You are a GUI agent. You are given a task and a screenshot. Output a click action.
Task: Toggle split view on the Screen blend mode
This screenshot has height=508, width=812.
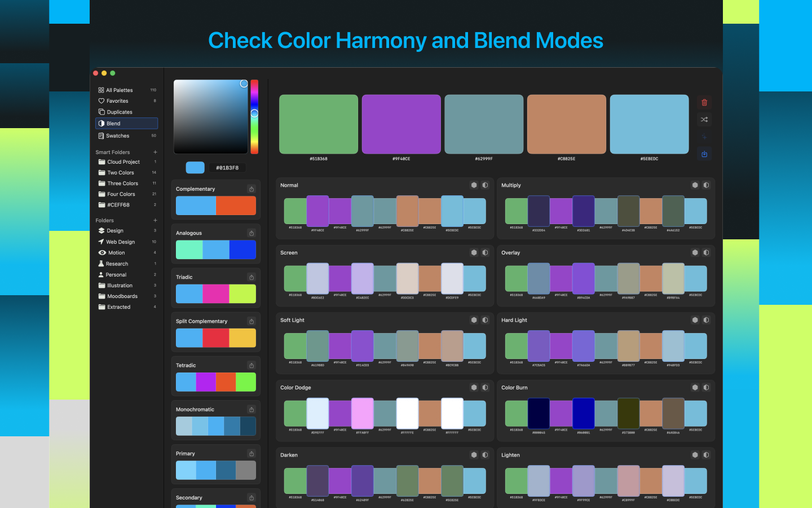[486, 252]
